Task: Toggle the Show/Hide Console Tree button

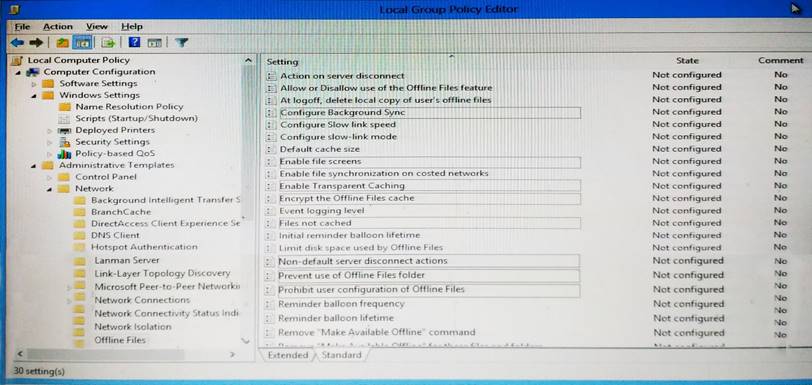Action: [x=82, y=42]
